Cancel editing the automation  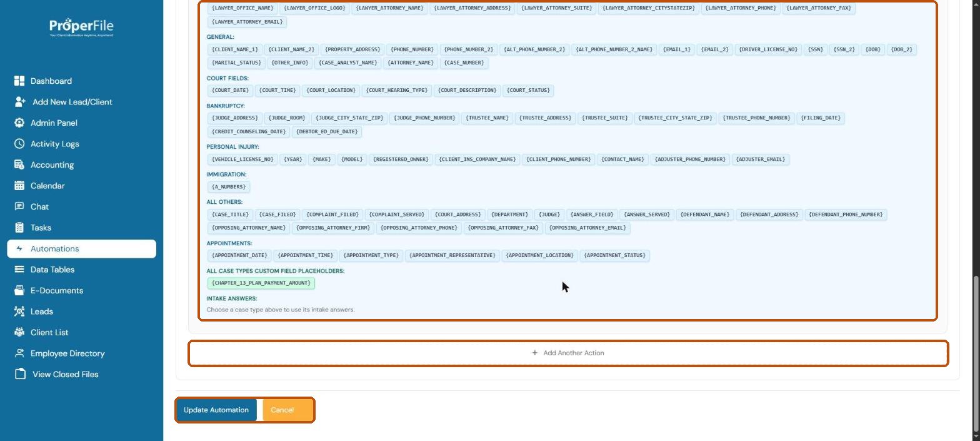click(x=287, y=410)
